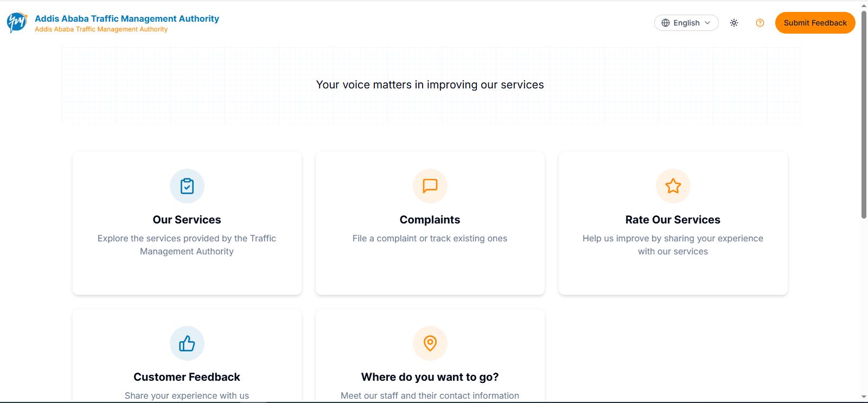Click the thumbs-up Customer Feedback icon
The image size is (868, 403).
coord(187,343)
